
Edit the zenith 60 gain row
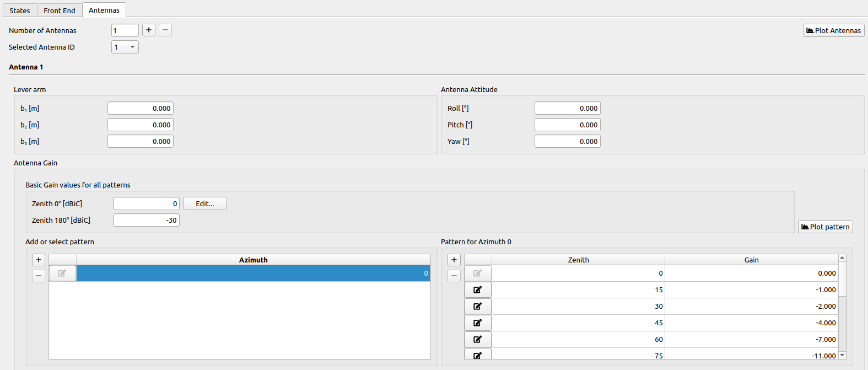pos(478,340)
